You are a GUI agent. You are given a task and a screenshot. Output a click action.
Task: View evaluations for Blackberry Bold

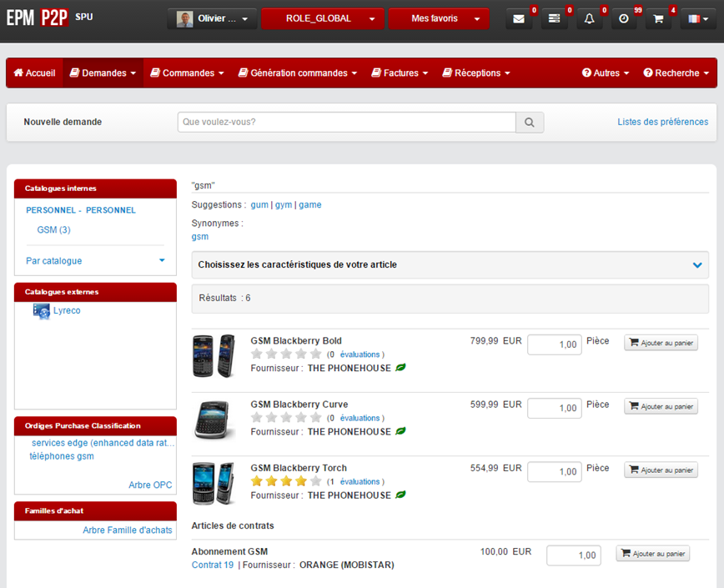click(x=359, y=354)
